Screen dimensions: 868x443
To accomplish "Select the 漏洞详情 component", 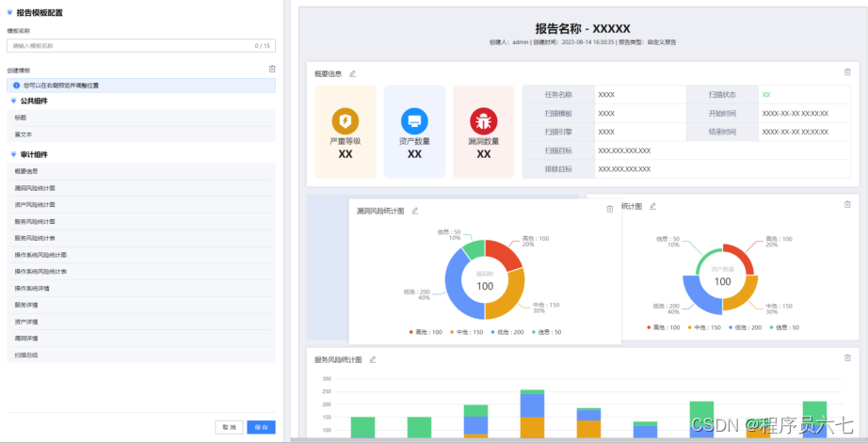I will 141,339.
